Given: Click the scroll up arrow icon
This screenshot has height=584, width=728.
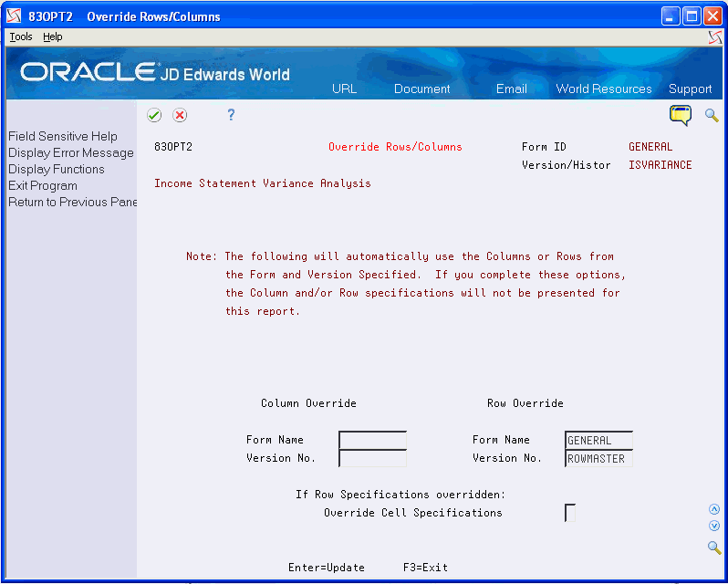Looking at the screenshot, I should click(714, 510).
